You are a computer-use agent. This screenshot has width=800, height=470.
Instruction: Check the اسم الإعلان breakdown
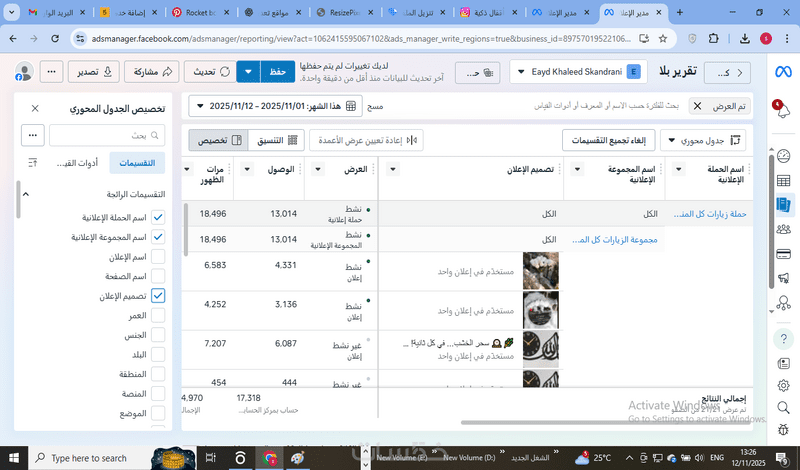pyautogui.click(x=158, y=256)
